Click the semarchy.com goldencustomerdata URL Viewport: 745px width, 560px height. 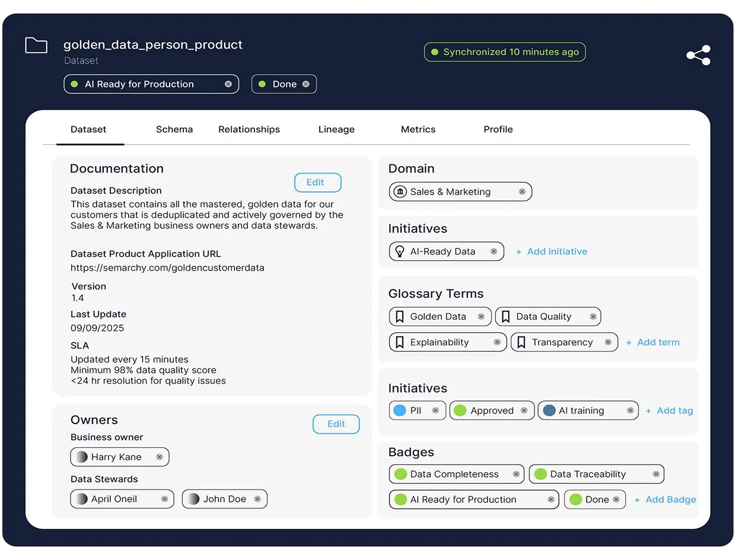[x=167, y=268]
